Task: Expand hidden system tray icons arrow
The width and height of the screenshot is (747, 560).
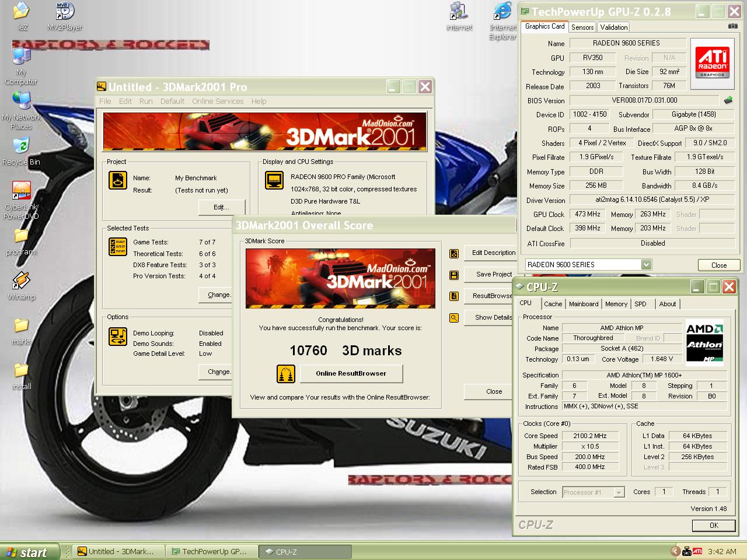Action: pyautogui.click(x=675, y=551)
